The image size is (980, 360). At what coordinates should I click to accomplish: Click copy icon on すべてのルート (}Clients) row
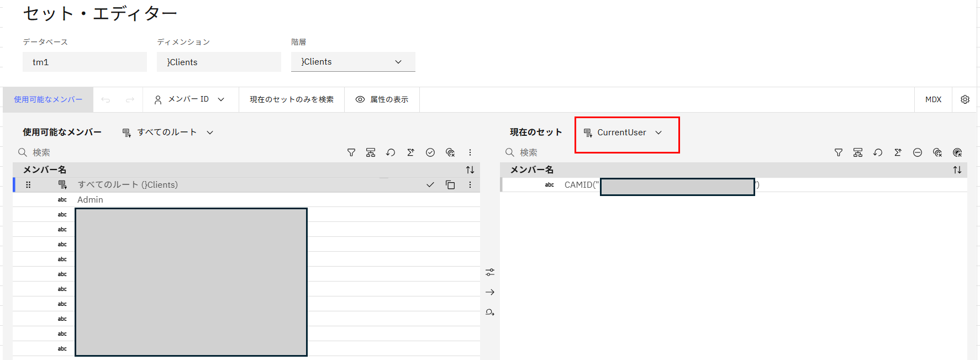(450, 185)
